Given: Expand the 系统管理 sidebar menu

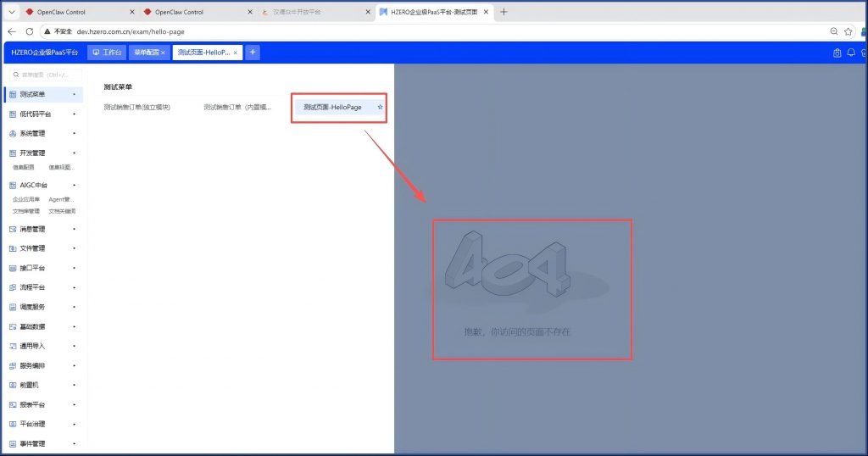Looking at the screenshot, I should pyautogui.click(x=37, y=133).
